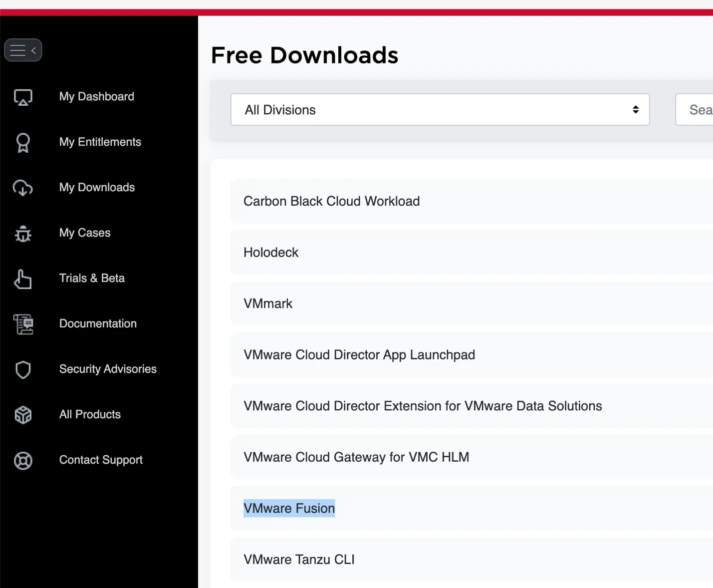Click the Free Downloads page heading
Viewport: 713px width, 588px height.
(304, 55)
